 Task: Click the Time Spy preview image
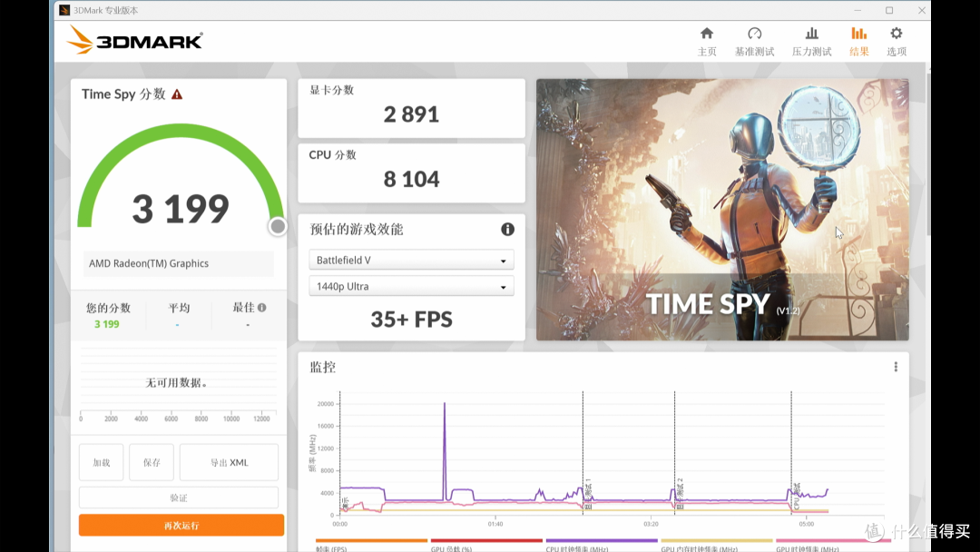[722, 210]
